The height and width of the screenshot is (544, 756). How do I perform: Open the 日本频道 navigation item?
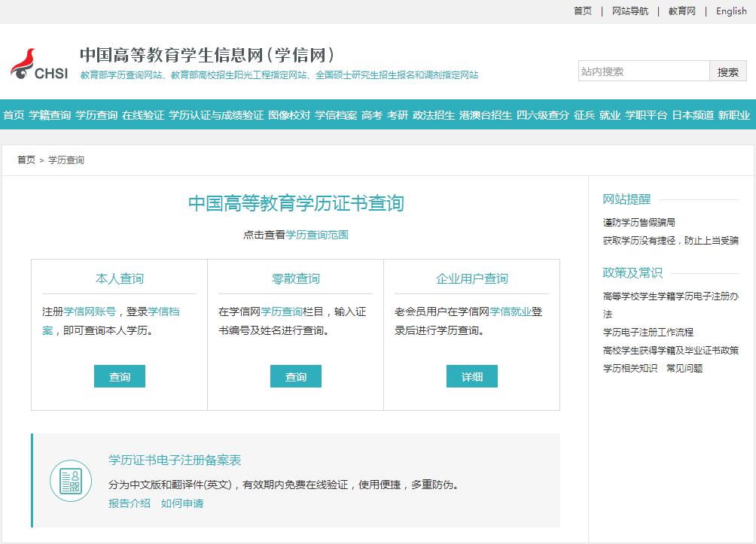pyautogui.click(x=693, y=115)
